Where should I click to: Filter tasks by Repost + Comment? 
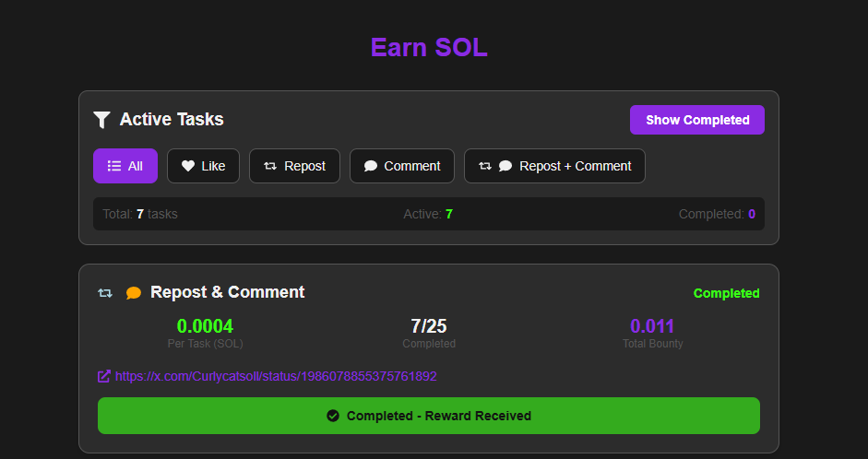point(554,166)
